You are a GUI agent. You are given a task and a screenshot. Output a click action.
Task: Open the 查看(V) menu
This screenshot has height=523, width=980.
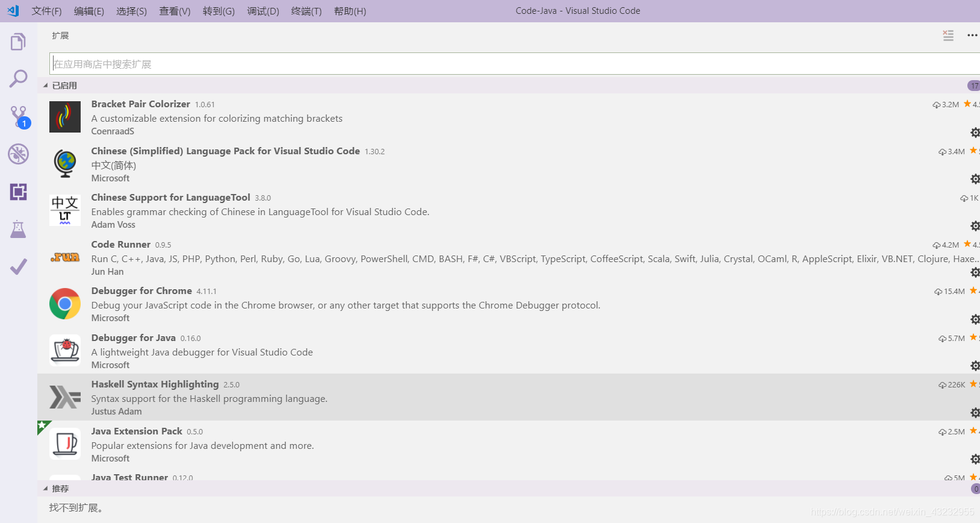175,11
